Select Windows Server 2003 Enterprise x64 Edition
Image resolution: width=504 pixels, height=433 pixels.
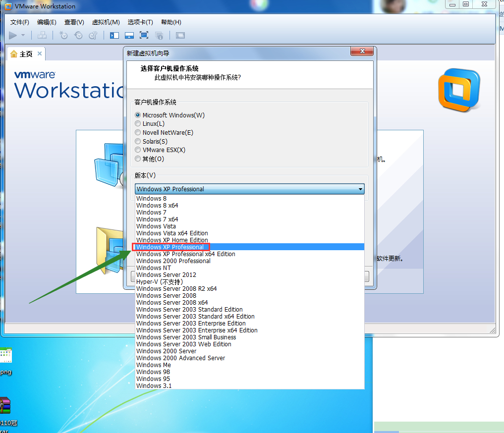(x=249, y=330)
